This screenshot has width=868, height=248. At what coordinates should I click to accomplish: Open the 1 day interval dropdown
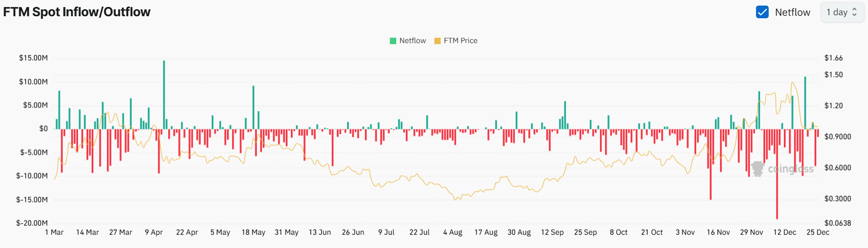click(x=840, y=12)
